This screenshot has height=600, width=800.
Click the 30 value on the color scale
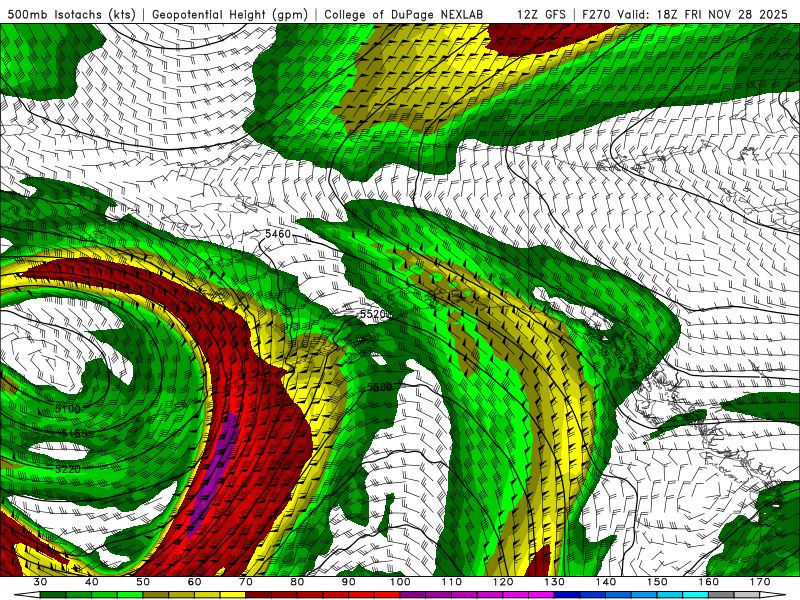[x=40, y=582]
